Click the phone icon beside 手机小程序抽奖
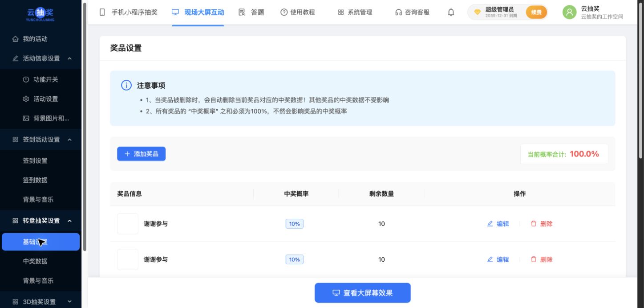 pos(102,12)
